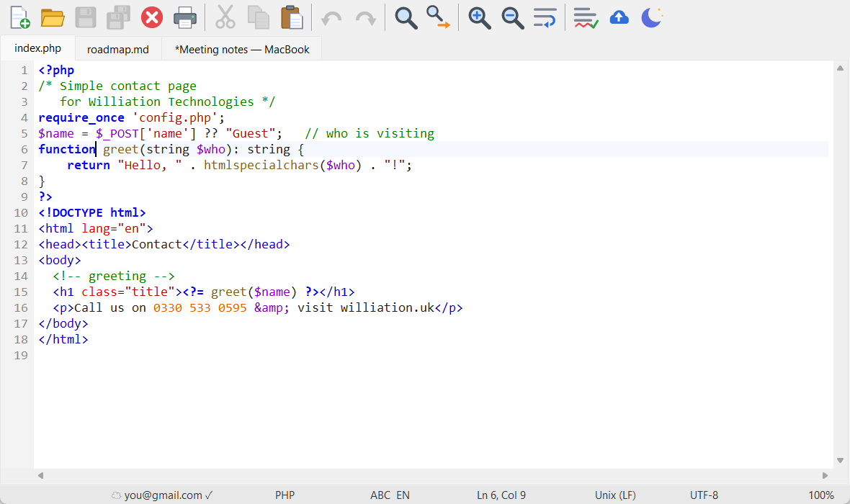Switch to the index.php tab

click(37, 48)
